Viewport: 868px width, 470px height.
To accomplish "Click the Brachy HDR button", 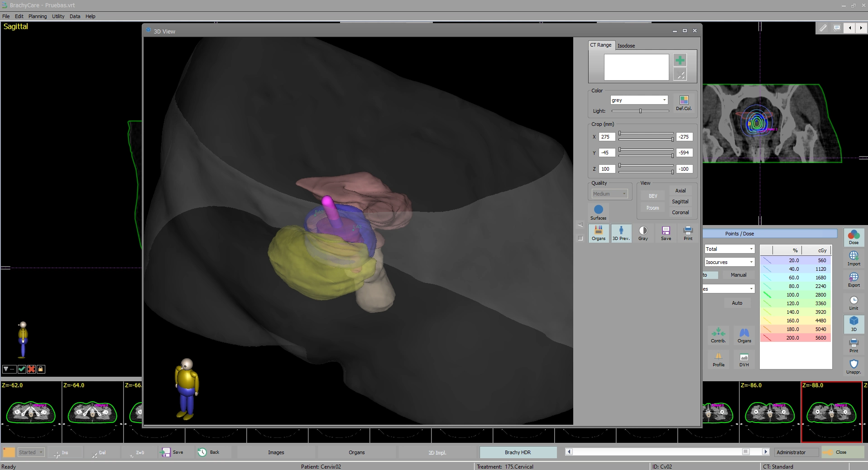I will click(x=518, y=452).
